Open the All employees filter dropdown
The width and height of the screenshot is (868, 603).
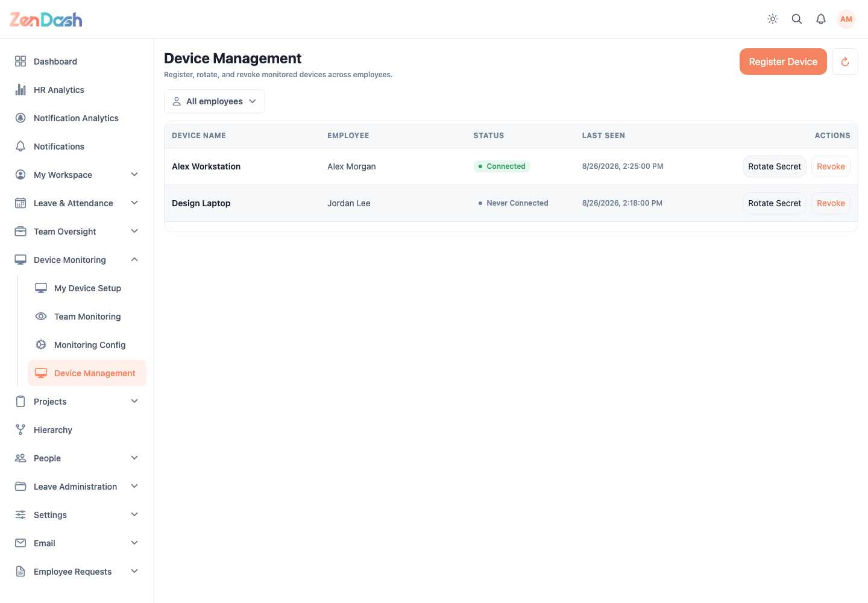215,101
